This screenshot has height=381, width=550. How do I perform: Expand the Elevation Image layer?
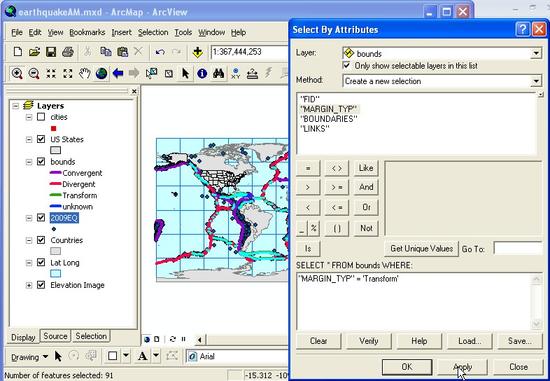pyautogui.click(x=29, y=285)
